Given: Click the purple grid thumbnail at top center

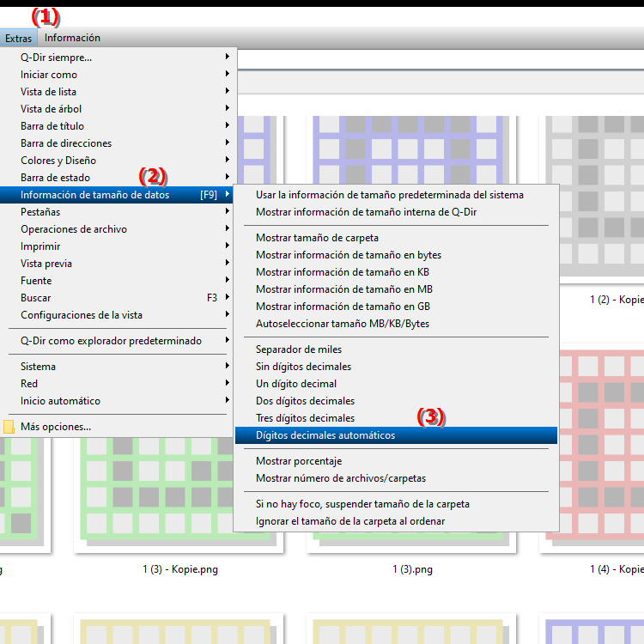Looking at the screenshot, I should (x=410, y=149).
